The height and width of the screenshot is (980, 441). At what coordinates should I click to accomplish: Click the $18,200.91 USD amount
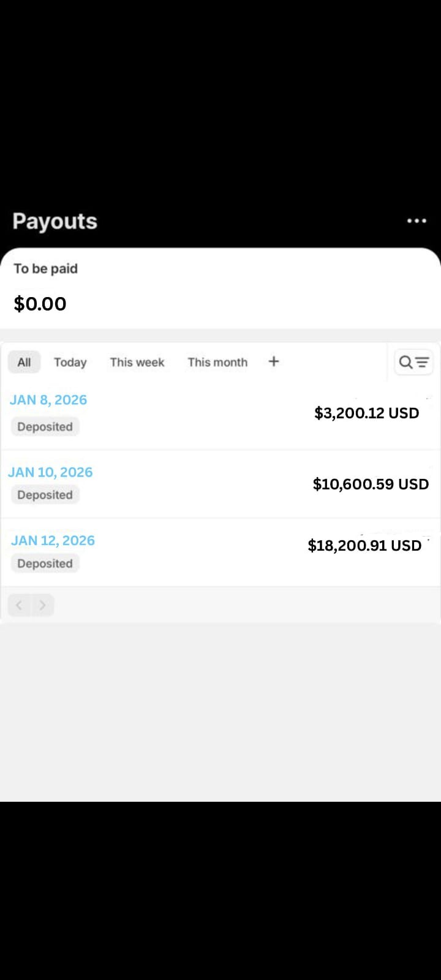pyautogui.click(x=364, y=545)
